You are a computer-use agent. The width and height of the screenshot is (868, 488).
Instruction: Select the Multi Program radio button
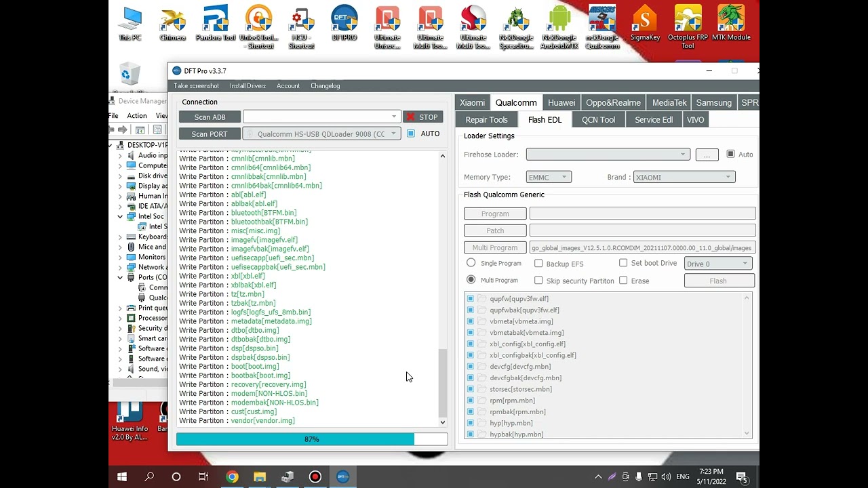click(x=471, y=280)
